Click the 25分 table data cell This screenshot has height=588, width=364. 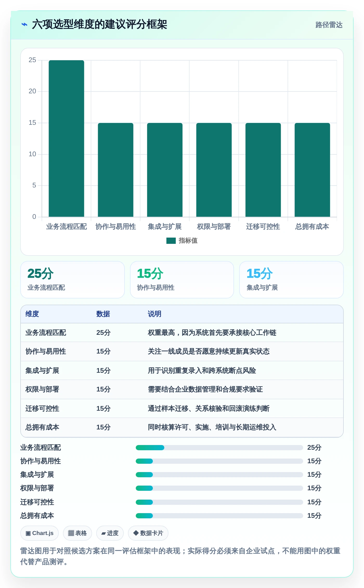[103, 333]
